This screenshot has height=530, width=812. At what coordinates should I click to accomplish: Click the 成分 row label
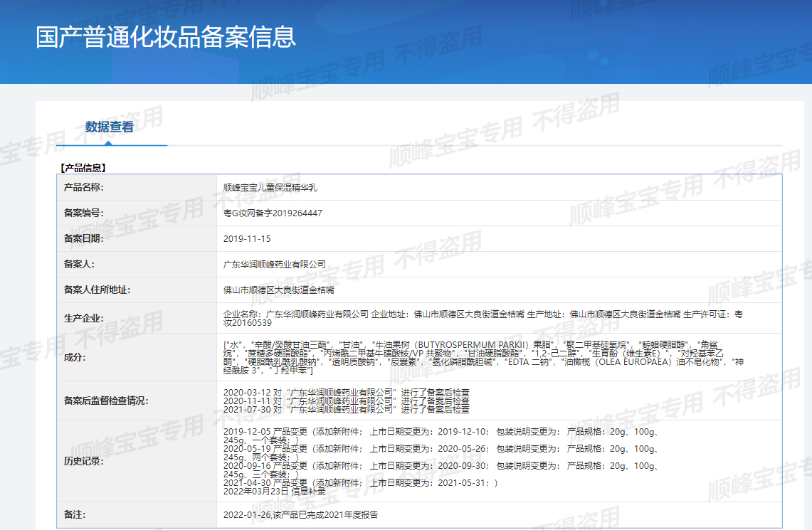pyautogui.click(x=74, y=357)
